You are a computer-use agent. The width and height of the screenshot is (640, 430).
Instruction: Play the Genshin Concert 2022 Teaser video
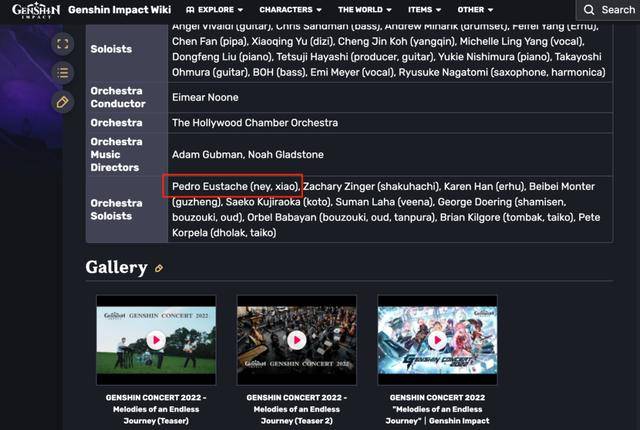click(156, 340)
